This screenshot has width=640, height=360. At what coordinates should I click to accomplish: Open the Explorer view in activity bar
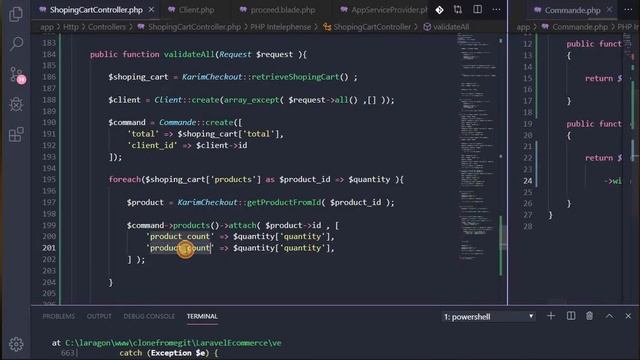[16, 14]
